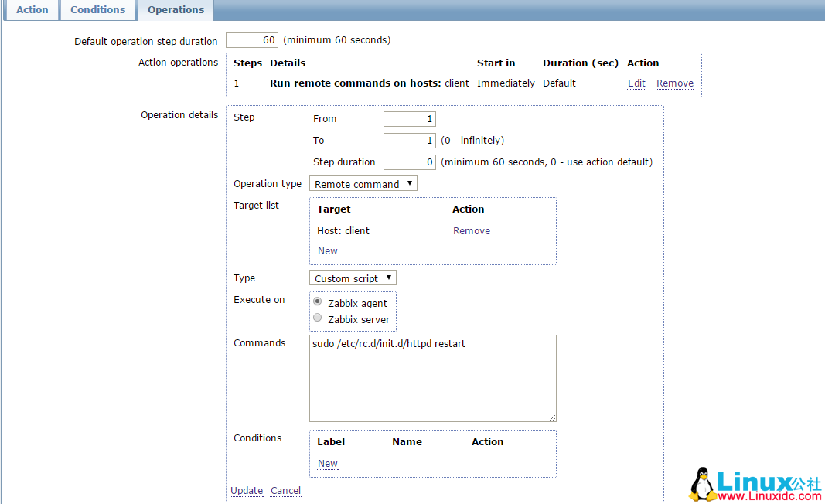Viewport: 825px width, 504px height.
Task: Click inside the Commands text area
Action: [432, 379]
